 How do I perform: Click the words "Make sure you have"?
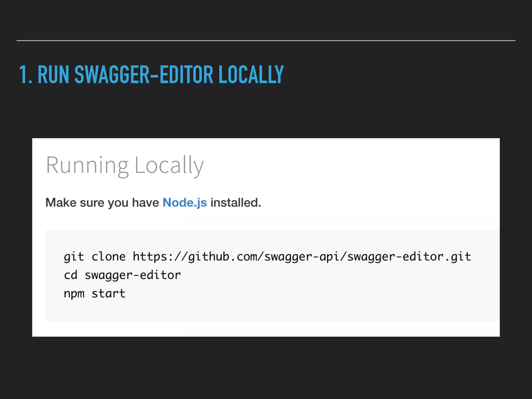point(102,203)
